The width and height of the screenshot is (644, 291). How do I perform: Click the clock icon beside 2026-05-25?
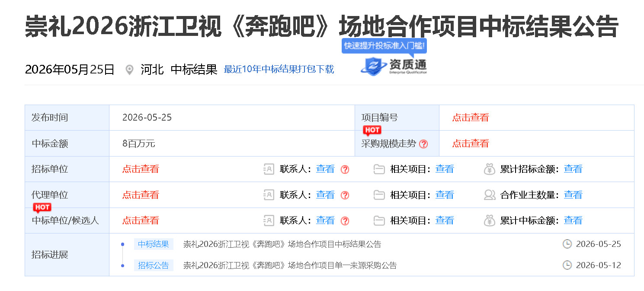(567, 244)
